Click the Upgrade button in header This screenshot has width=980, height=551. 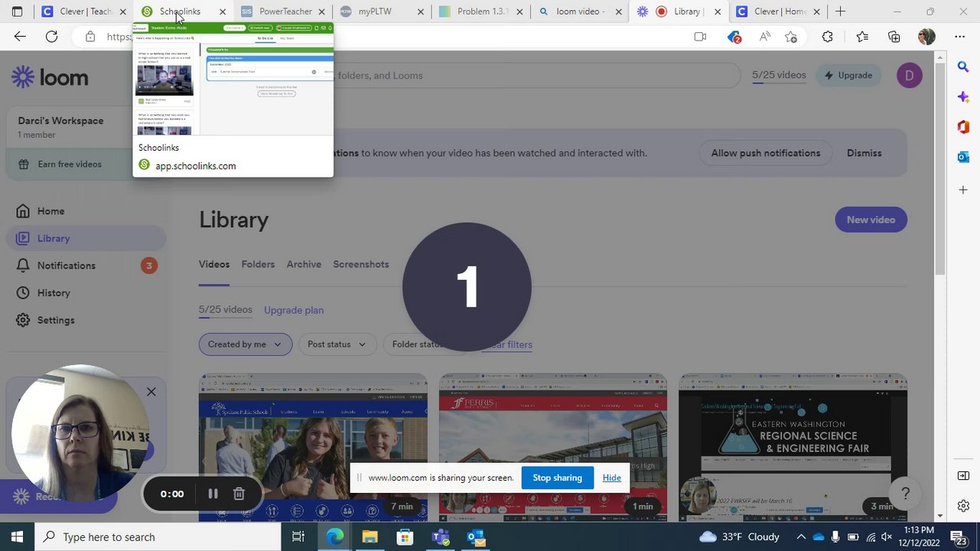[848, 75]
